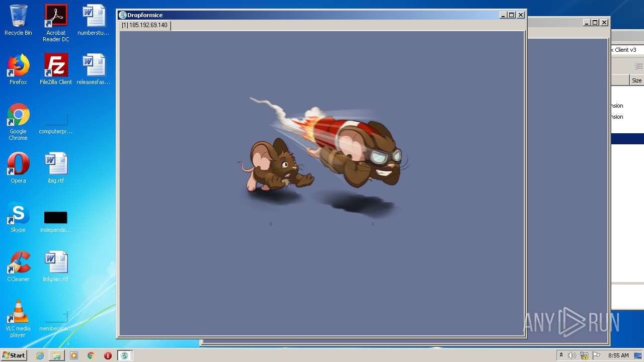The image size is (644, 362).
Task: Show hidden tray icons arrow
Action: [561, 355]
